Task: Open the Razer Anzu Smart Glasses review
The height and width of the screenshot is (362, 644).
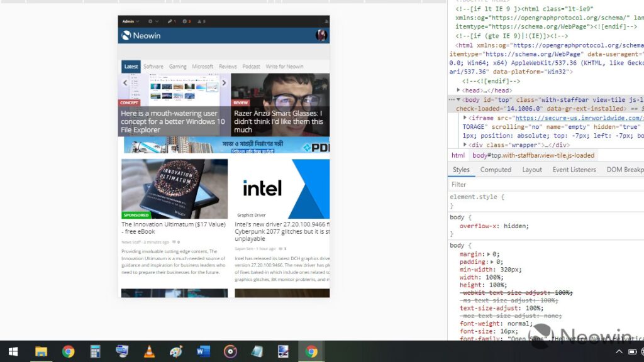Action: (x=279, y=121)
